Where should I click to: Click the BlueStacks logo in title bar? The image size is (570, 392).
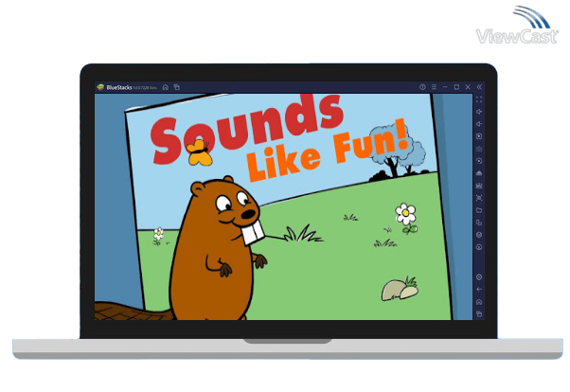[x=100, y=87]
